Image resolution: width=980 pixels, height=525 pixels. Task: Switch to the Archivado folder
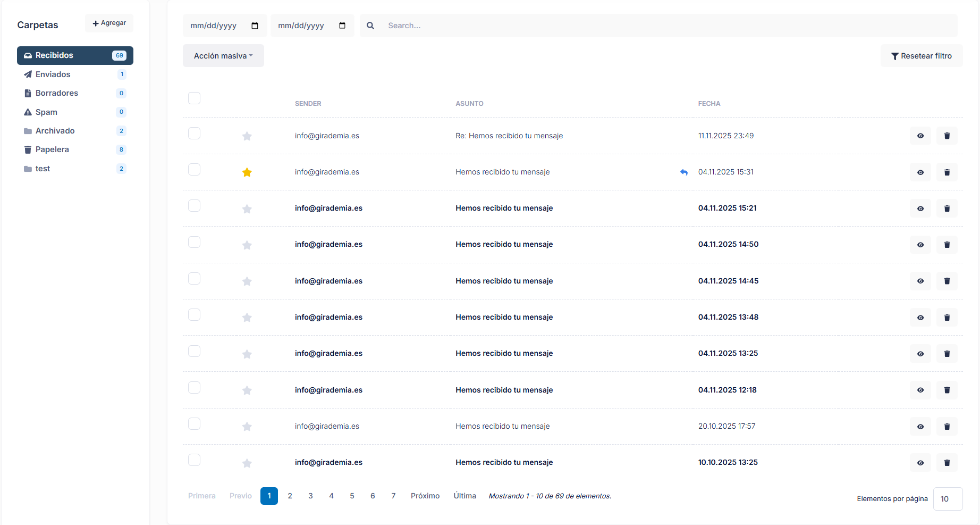[x=55, y=131]
